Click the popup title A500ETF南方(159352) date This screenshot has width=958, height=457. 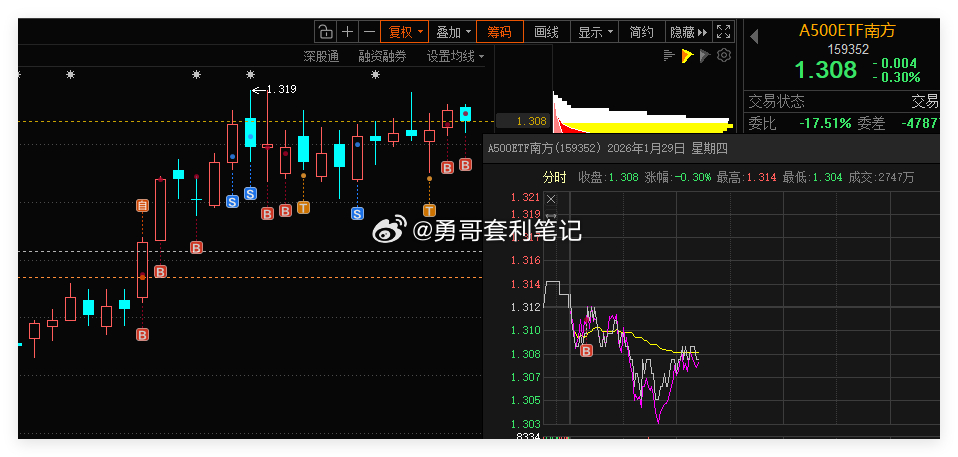(607, 148)
